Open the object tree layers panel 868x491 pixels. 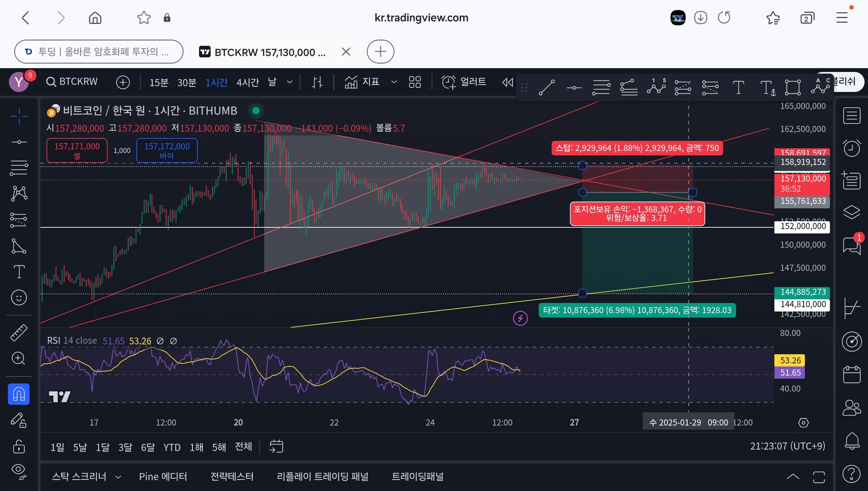click(852, 212)
